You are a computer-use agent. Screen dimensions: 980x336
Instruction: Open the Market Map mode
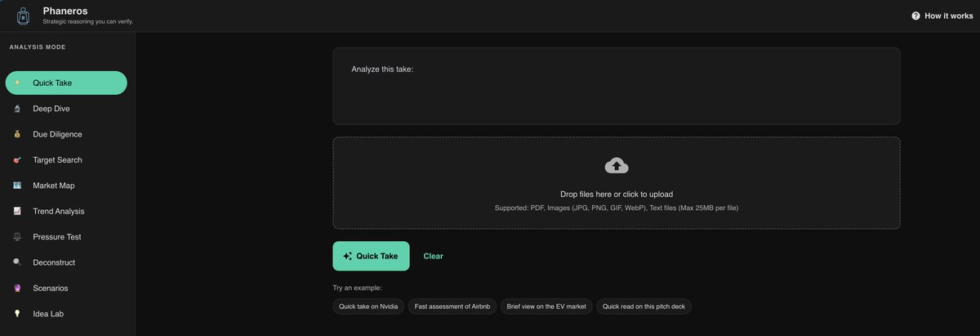click(66, 186)
